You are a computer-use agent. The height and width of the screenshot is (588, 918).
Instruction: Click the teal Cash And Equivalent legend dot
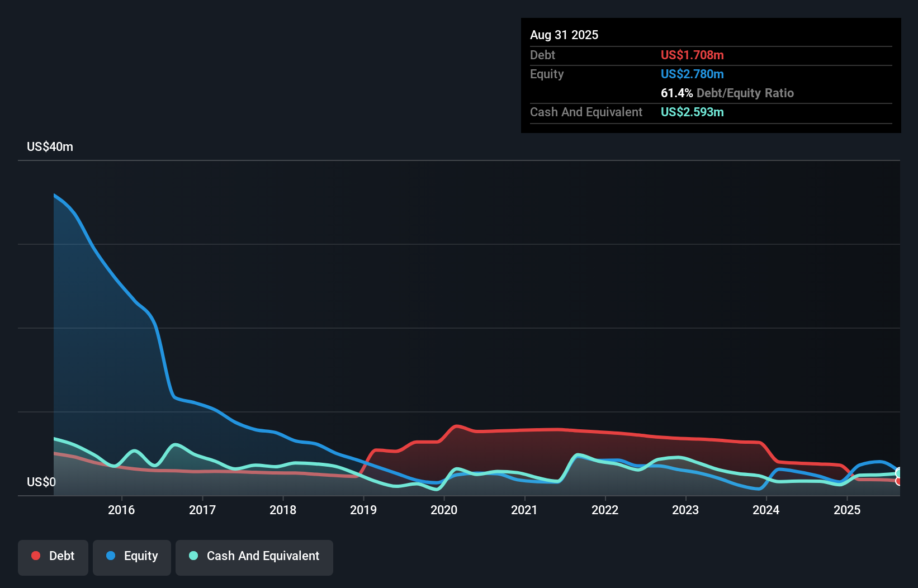pos(193,556)
